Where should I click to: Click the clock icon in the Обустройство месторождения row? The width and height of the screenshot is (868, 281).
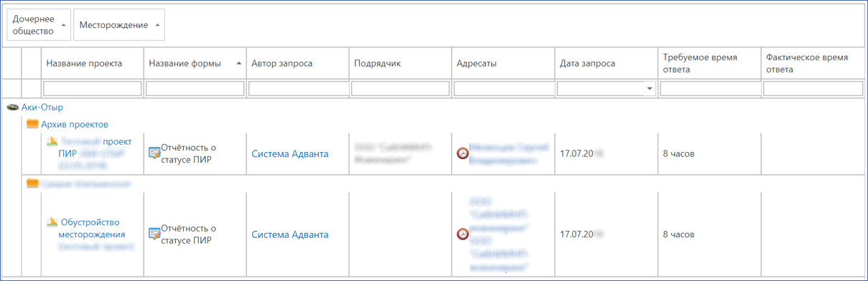point(462,234)
